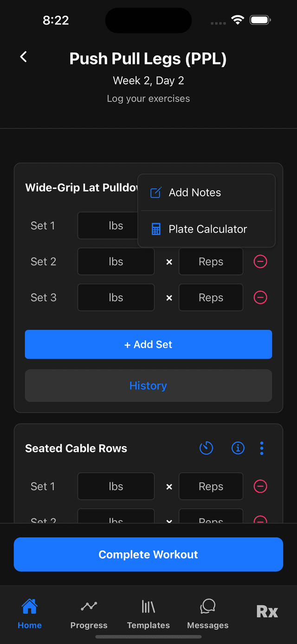Screen dimensions: 297x644
Task: Select the Templates icon
Action: (x=148, y=606)
